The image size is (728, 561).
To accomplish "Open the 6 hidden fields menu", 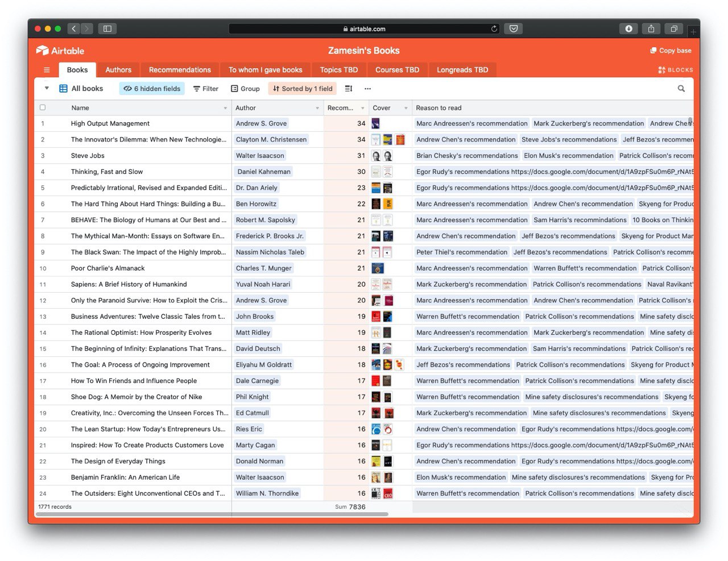I will [x=152, y=89].
